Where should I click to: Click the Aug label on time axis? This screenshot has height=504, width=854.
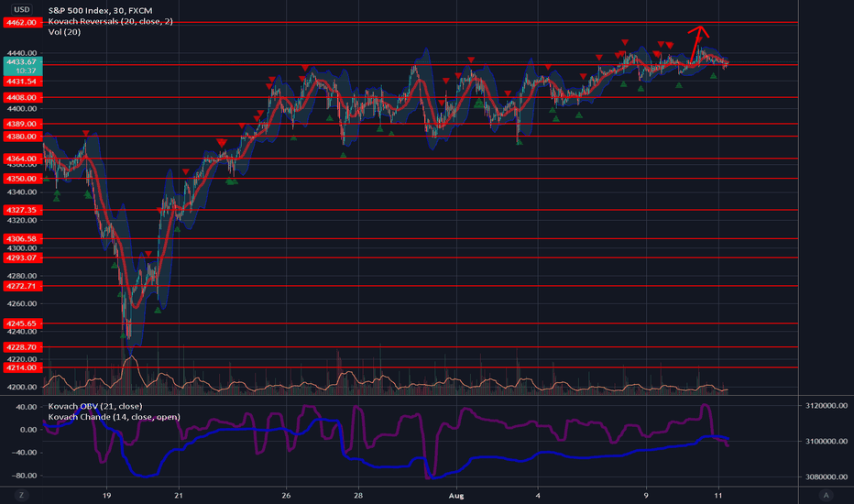[x=456, y=495]
